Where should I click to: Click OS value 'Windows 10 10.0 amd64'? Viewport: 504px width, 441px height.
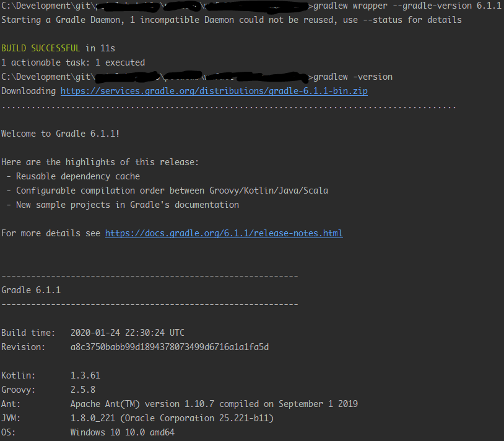[x=123, y=432]
